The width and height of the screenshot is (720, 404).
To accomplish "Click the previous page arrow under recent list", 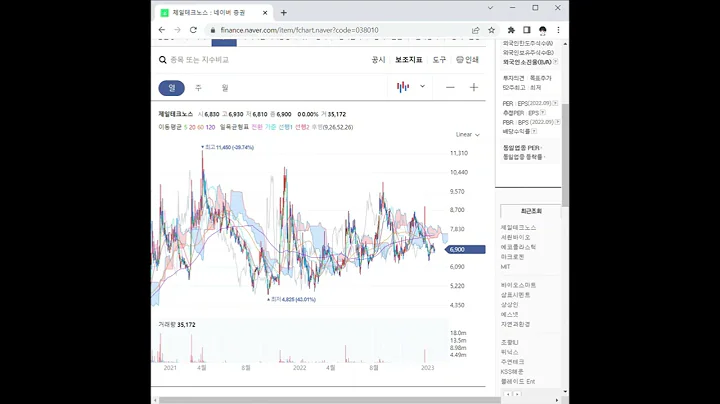I will point(508,394).
